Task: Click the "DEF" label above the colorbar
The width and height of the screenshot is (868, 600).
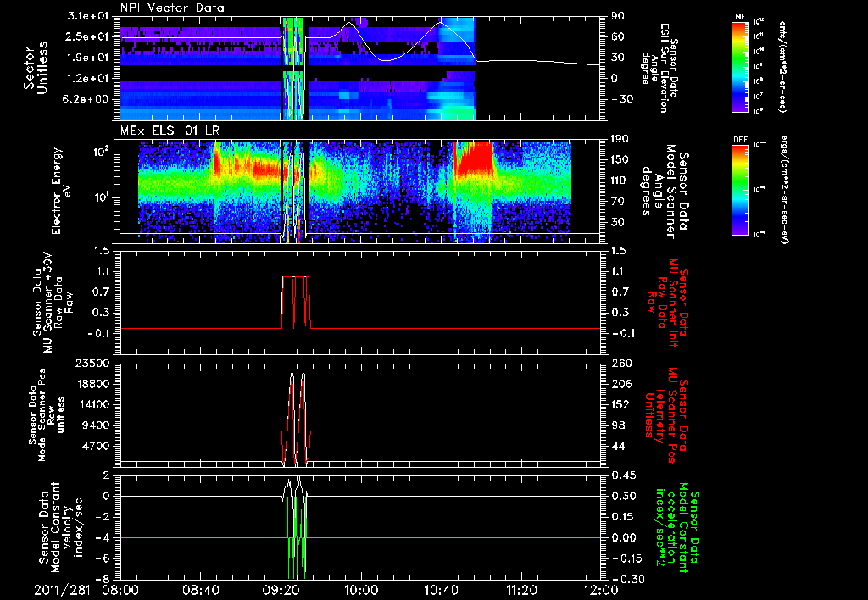Action: pyautogui.click(x=740, y=140)
